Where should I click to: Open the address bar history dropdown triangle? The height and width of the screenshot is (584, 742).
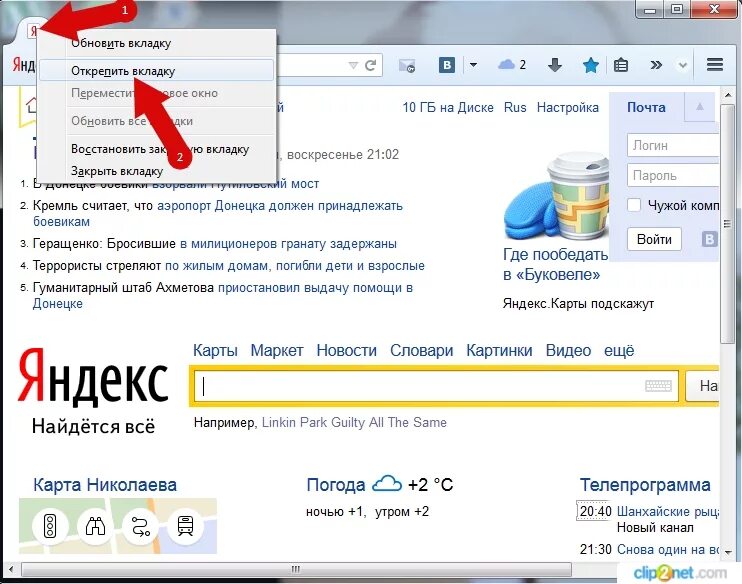(353, 66)
